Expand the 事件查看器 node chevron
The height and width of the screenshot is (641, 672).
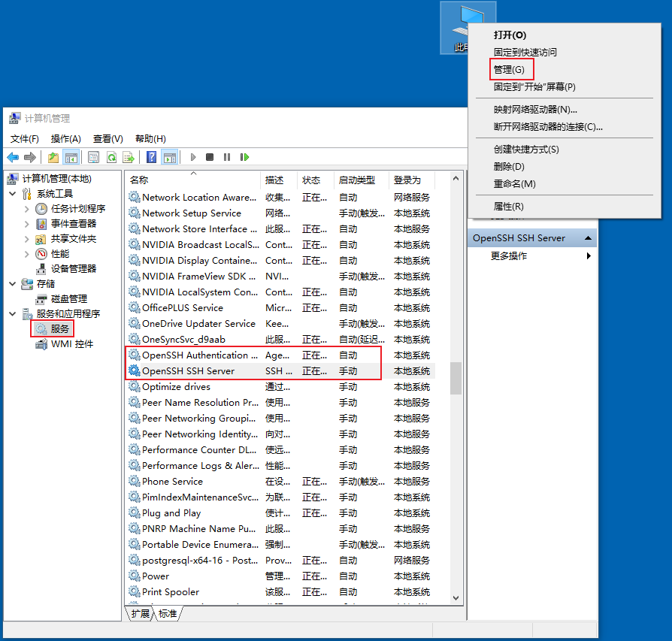(x=26, y=224)
